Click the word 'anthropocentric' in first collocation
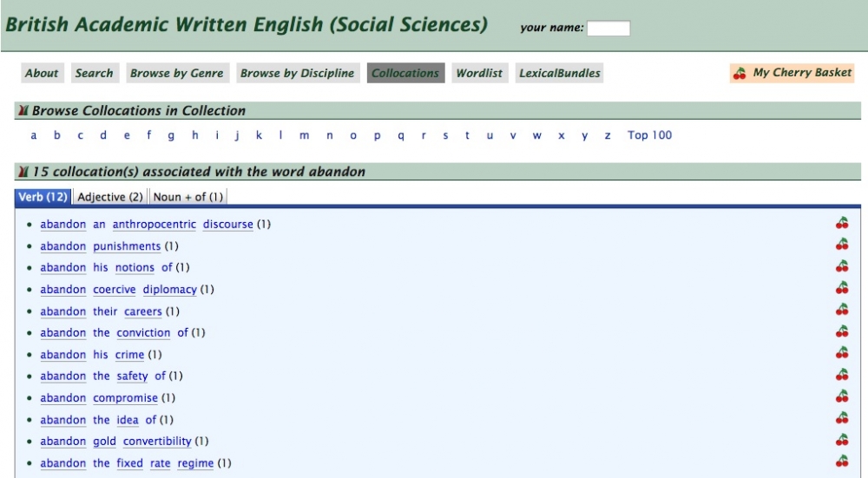 click(154, 224)
